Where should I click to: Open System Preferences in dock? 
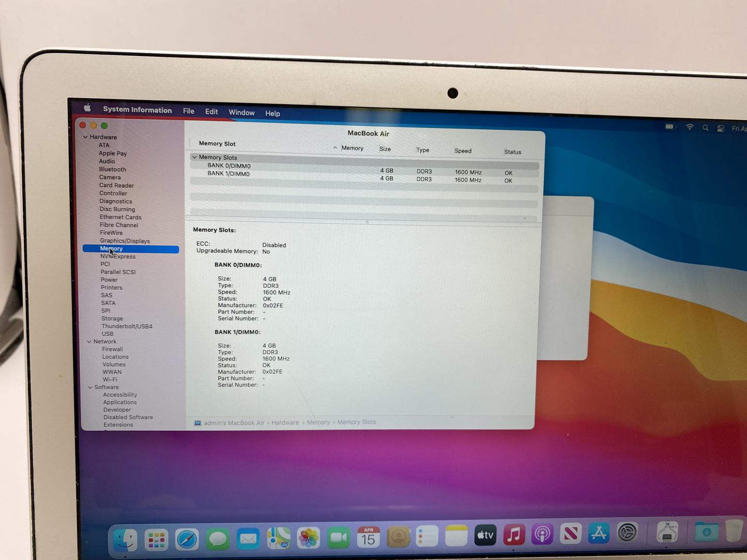pyautogui.click(x=627, y=533)
